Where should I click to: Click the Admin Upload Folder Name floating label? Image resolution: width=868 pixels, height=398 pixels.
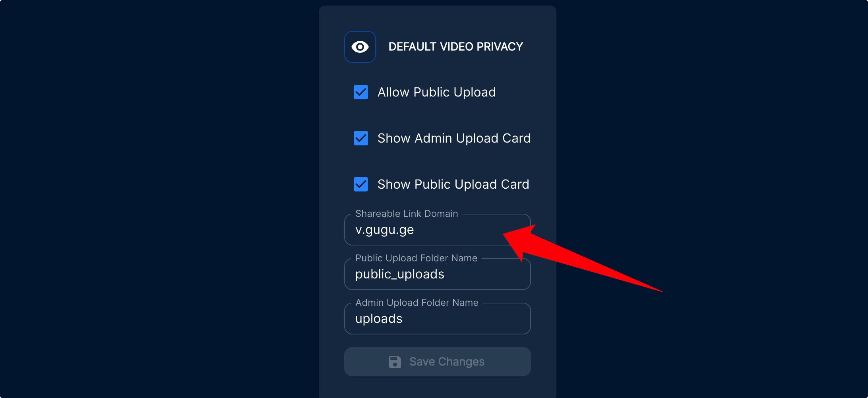(417, 303)
